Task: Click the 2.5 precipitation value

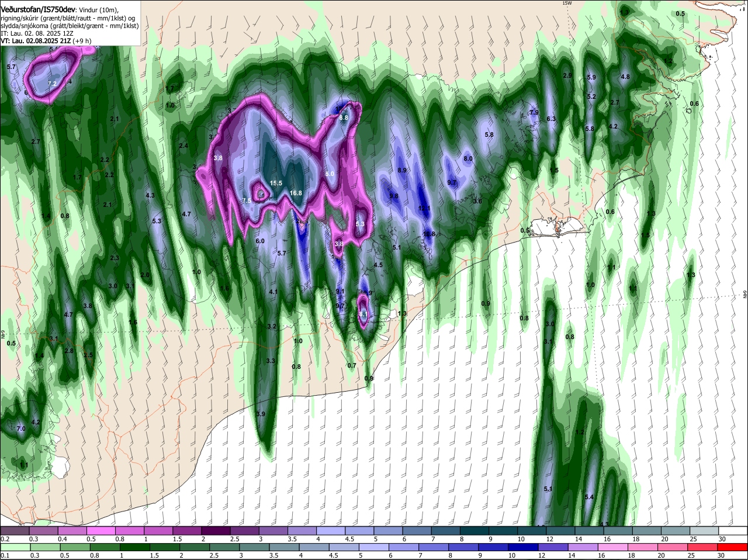Action: tap(88, 355)
